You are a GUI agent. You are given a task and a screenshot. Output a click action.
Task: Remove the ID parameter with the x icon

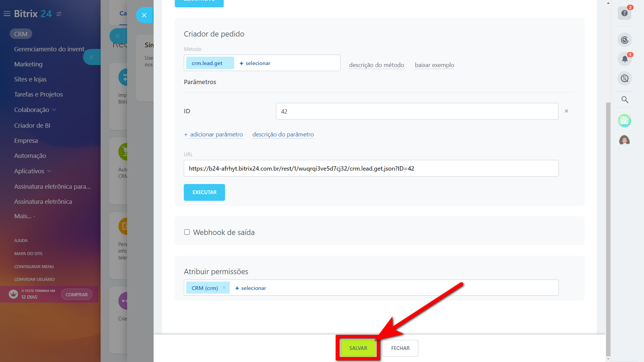click(566, 111)
